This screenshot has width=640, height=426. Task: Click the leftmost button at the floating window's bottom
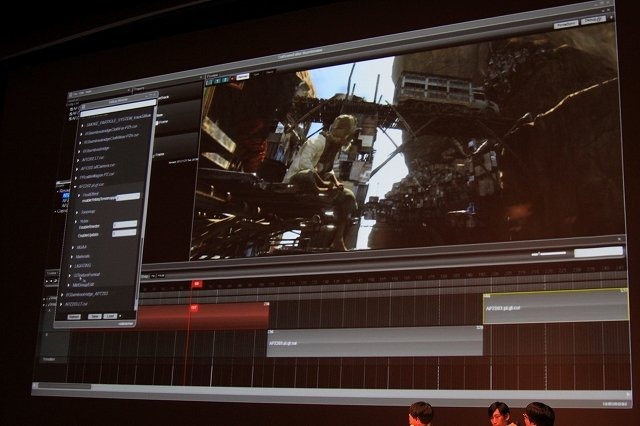(x=74, y=317)
